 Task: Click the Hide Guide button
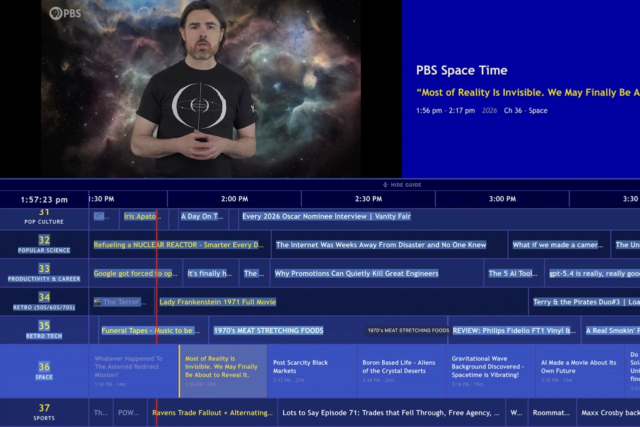(x=402, y=185)
